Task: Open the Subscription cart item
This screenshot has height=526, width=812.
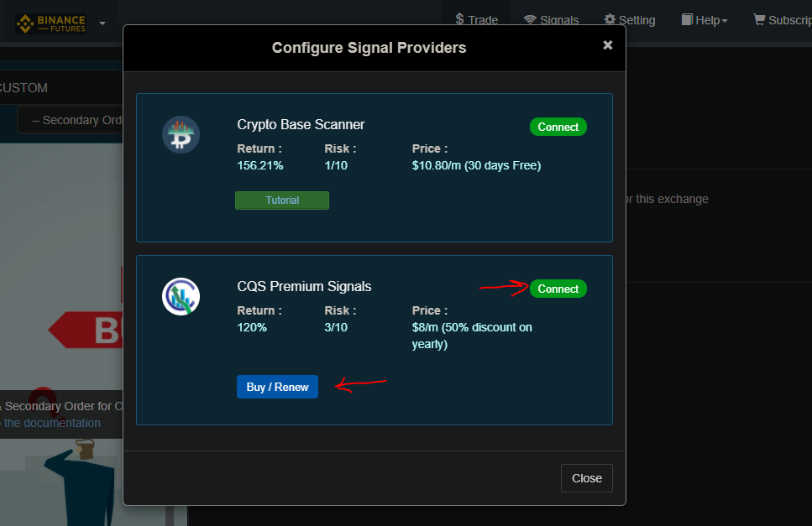Action: tap(783, 20)
